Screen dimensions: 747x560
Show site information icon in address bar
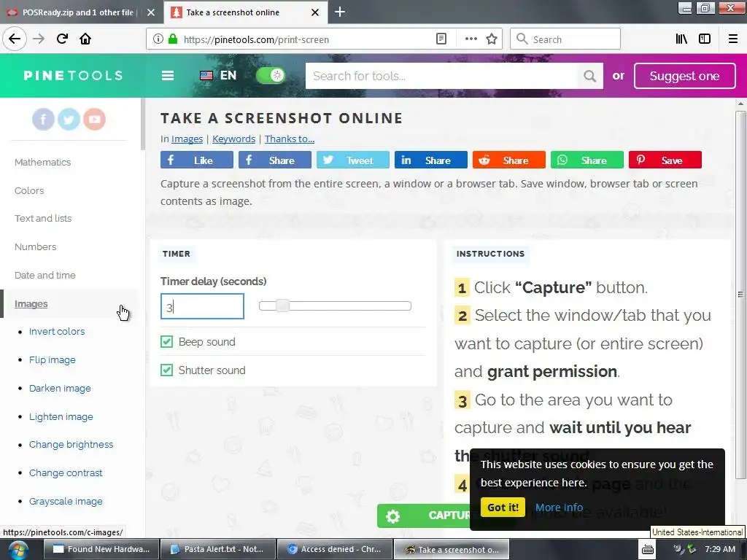coord(158,39)
